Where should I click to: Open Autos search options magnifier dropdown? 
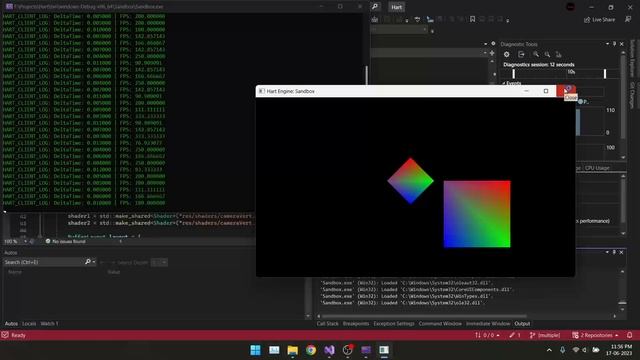[90, 262]
